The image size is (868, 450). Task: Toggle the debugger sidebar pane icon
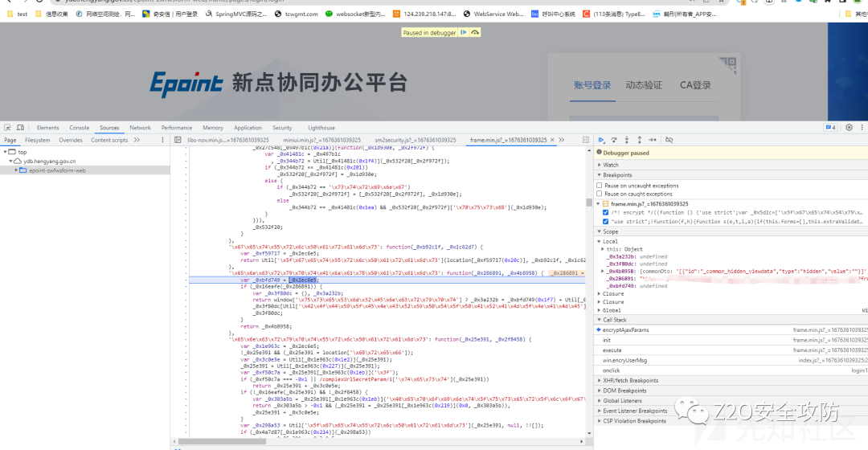pyautogui.click(x=586, y=140)
